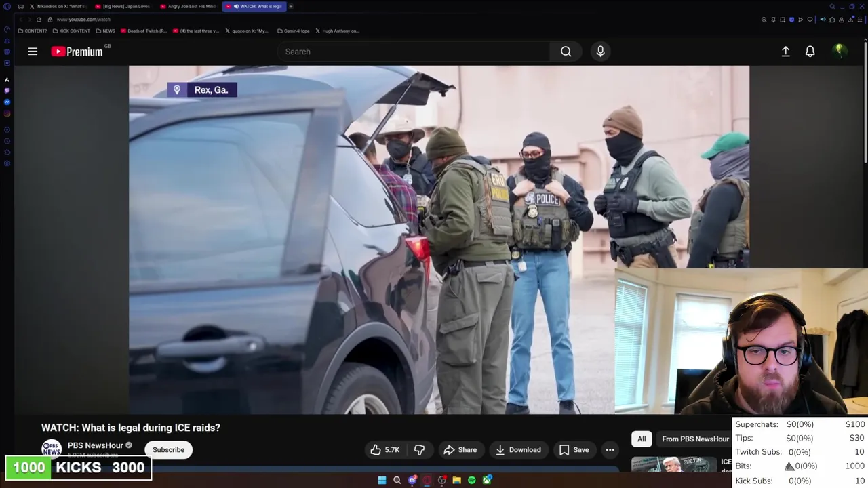Like the video with thumbs up

(x=384, y=449)
